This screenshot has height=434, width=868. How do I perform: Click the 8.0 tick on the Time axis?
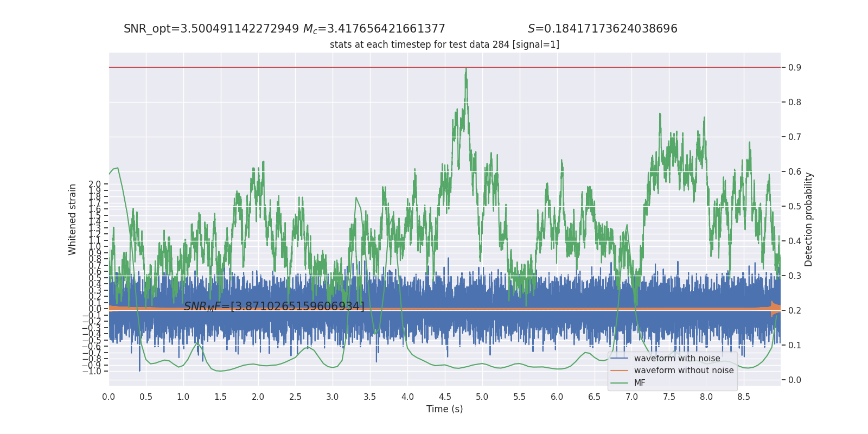coord(706,397)
